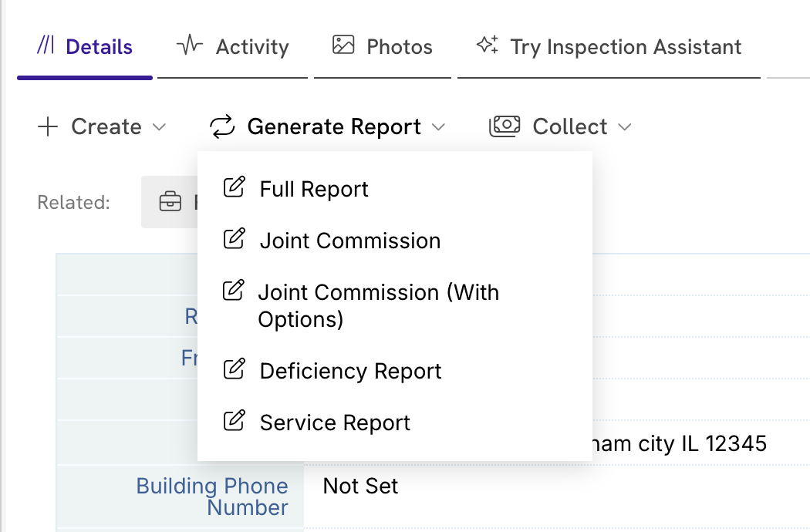Click the Photos image icon

tap(343, 45)
